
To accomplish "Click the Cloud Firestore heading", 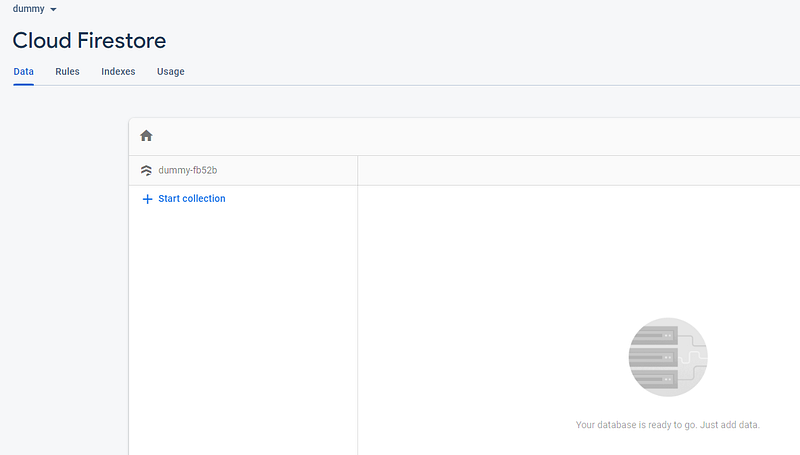I will tap(89, 40).
